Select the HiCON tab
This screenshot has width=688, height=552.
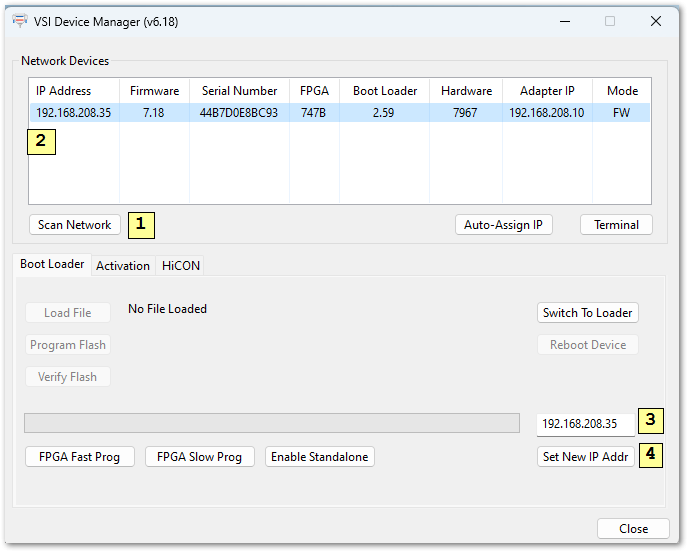pyautogui.click(x=181, y=265)
